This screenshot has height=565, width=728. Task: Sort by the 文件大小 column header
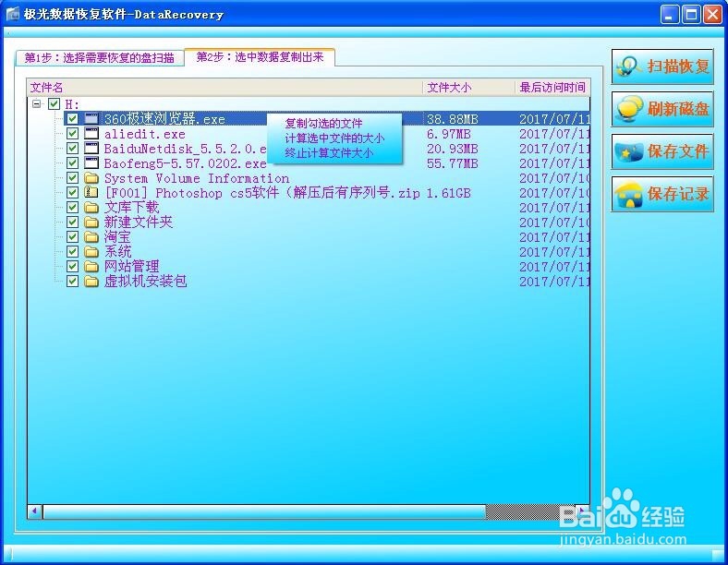tap(469, 87)
